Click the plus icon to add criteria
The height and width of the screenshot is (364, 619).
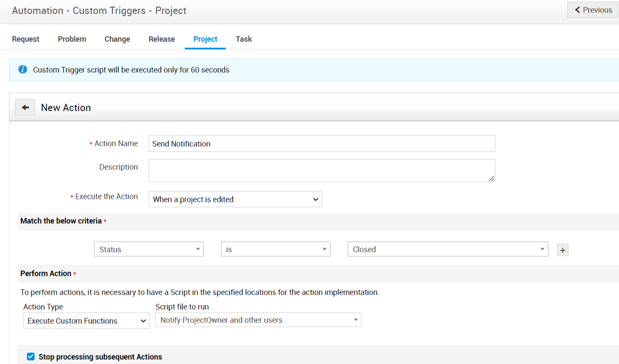pyautogui.click(x=563, y=250)
